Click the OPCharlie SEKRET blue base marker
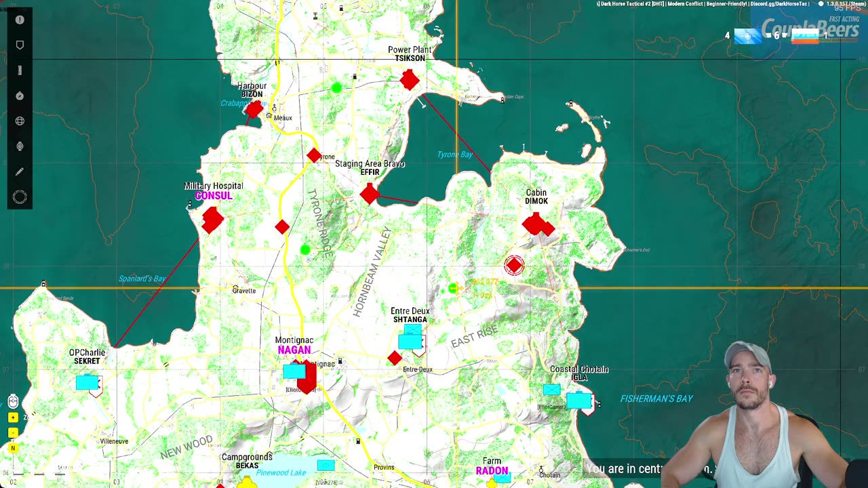Viewport: 868px width, 488px height. pos(87,383)
